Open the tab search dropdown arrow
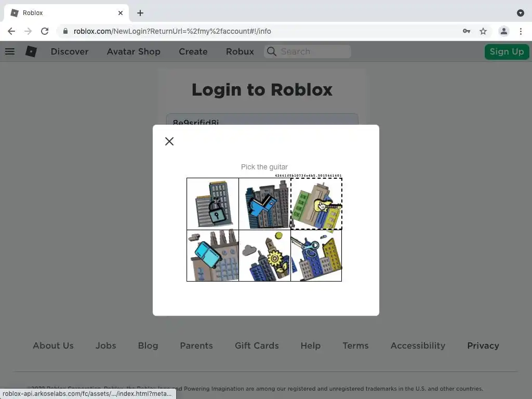This screenshot has height=399, width=532. pyautogui.click(x=521, y=13)
